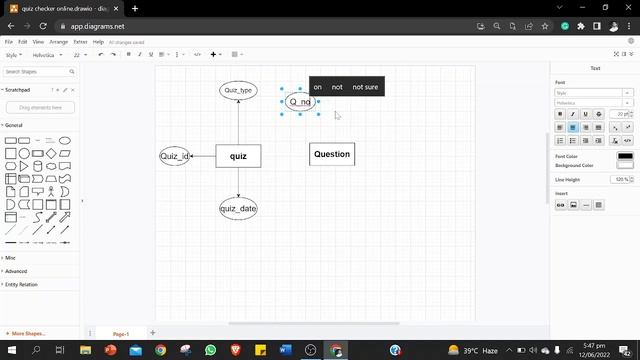This screenshot has height=360, width=640.
Task: Toggle Italic in the toolbar
Action: (140, 55)
